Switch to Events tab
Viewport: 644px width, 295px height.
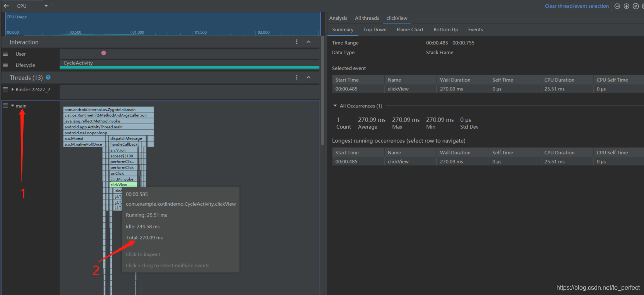(475, 30)
